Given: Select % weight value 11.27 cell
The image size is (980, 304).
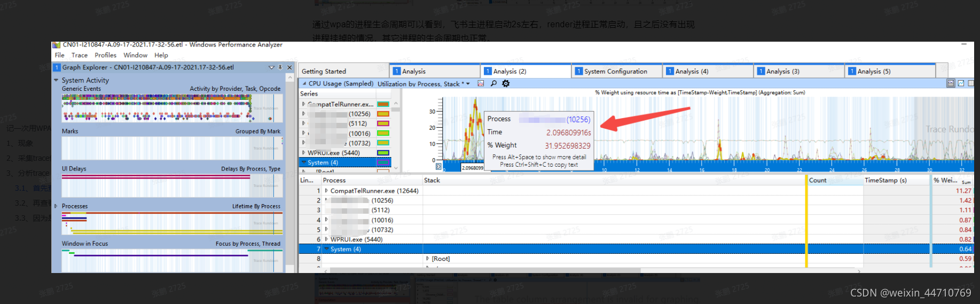Looking at the screenshot, I should point(952,191).
